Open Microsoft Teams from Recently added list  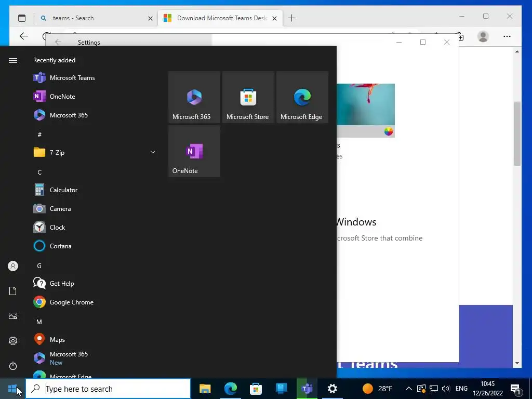(x=95, y=78)
